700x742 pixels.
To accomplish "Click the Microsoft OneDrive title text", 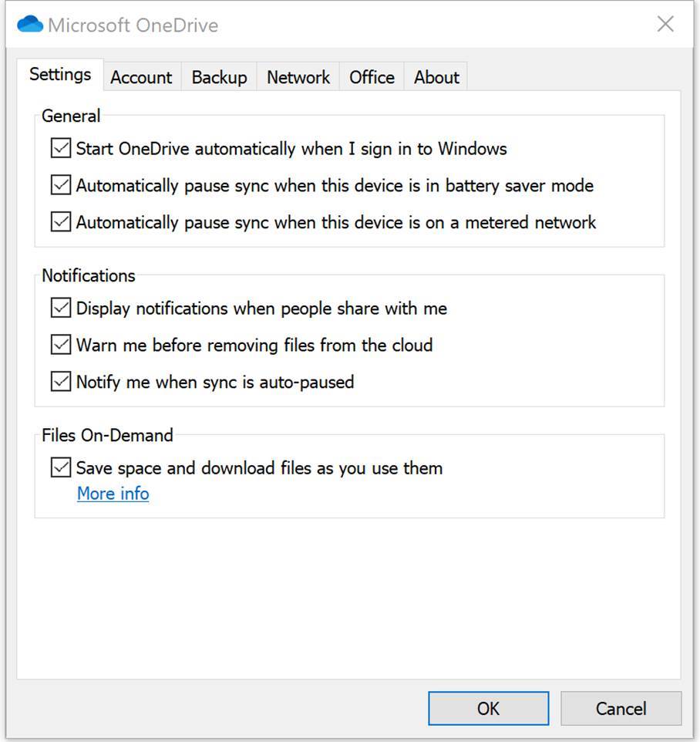I will (x=133, y=25).
